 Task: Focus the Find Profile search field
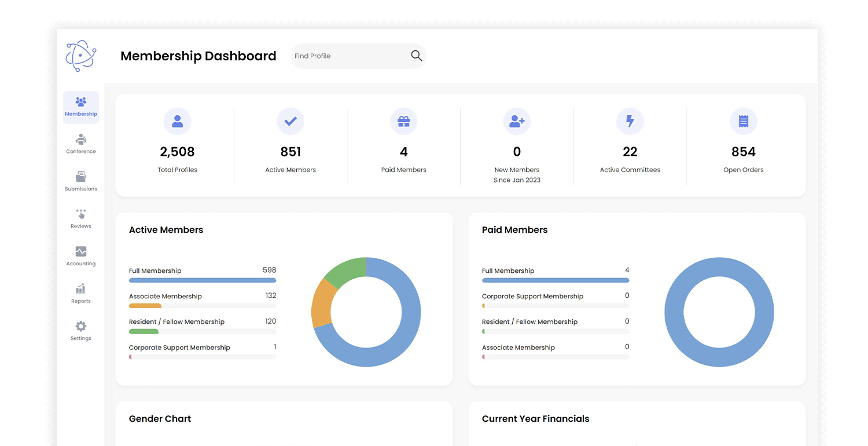pos(358,56)
